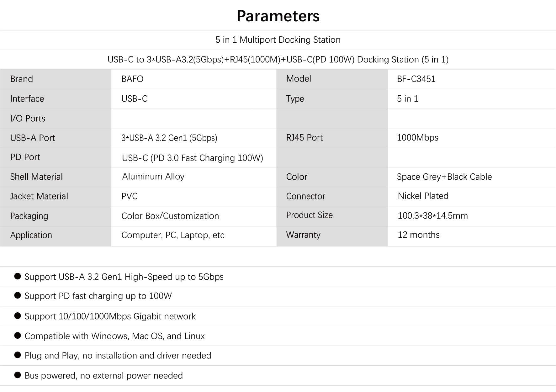
Task: Click the bullet next to Plug and Play
Action: (18, 355)
